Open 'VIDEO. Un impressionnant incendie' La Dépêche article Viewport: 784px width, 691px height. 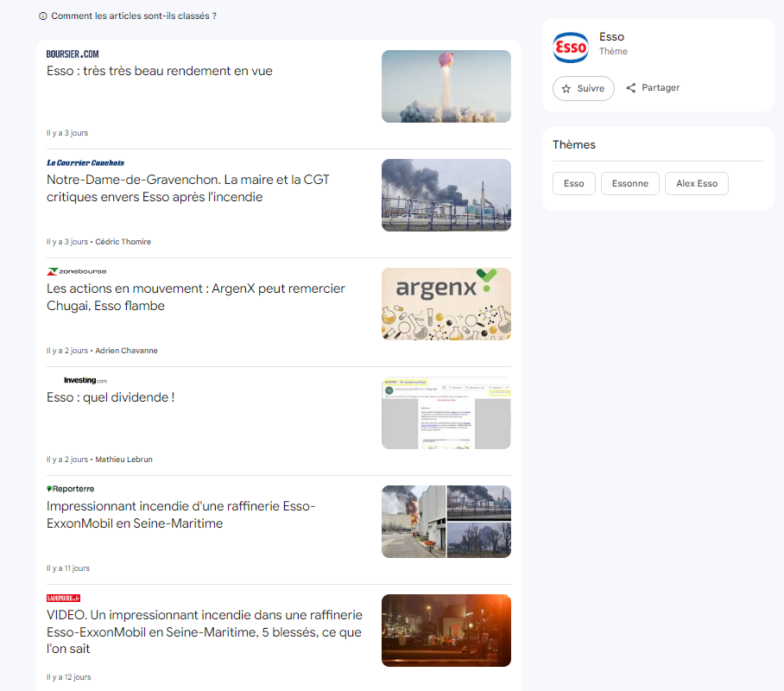pyautogui.click(x=205, y=632)
